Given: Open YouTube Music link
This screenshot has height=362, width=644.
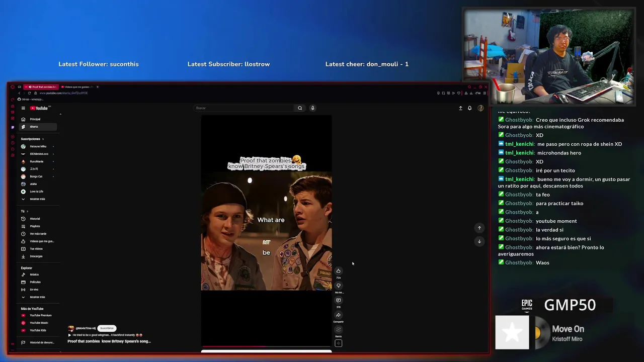Looking at the screenshot, I should coord(39,323).
